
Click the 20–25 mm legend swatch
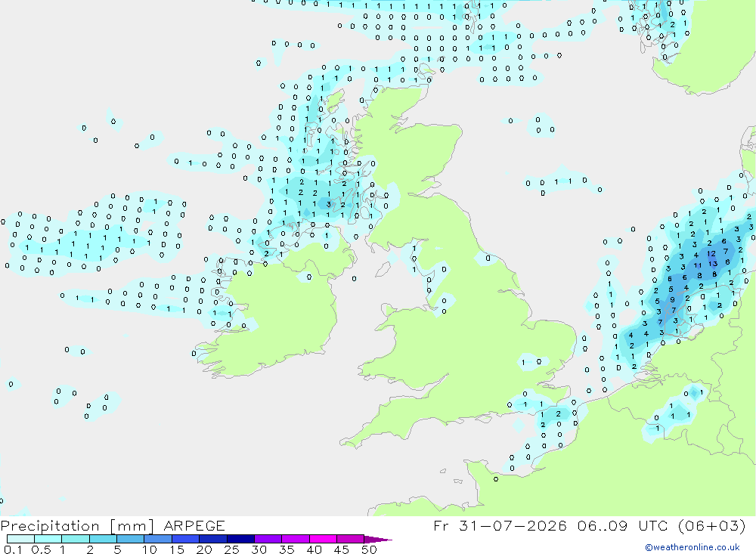tap(213, 539)
